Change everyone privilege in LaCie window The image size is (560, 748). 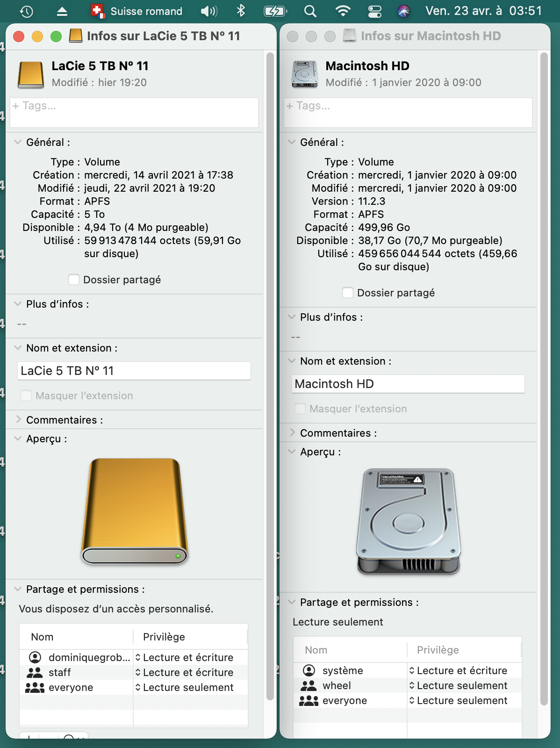pyautogui.click(x=185, y=687)
